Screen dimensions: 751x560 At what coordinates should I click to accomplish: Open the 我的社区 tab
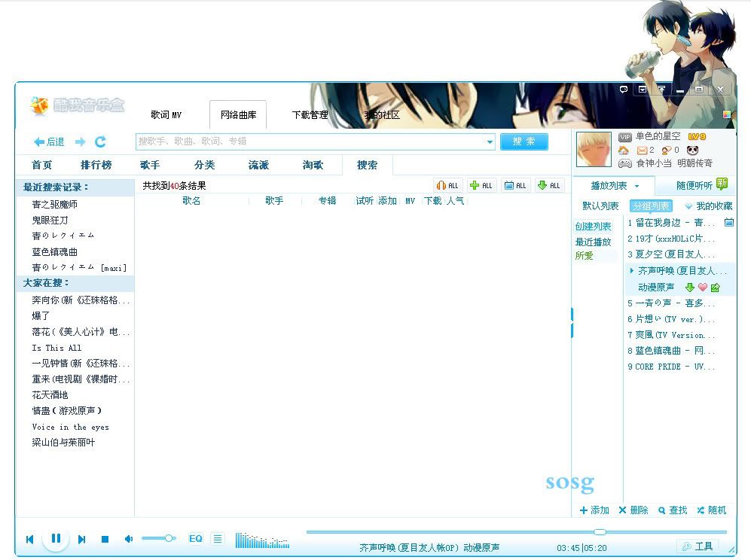pos(382,115)
